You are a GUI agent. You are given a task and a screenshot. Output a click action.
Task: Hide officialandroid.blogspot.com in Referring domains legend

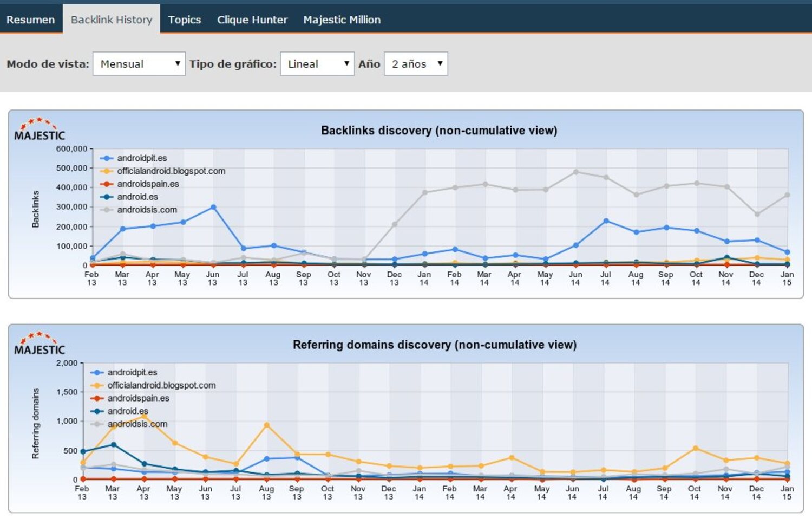(161, 385)
